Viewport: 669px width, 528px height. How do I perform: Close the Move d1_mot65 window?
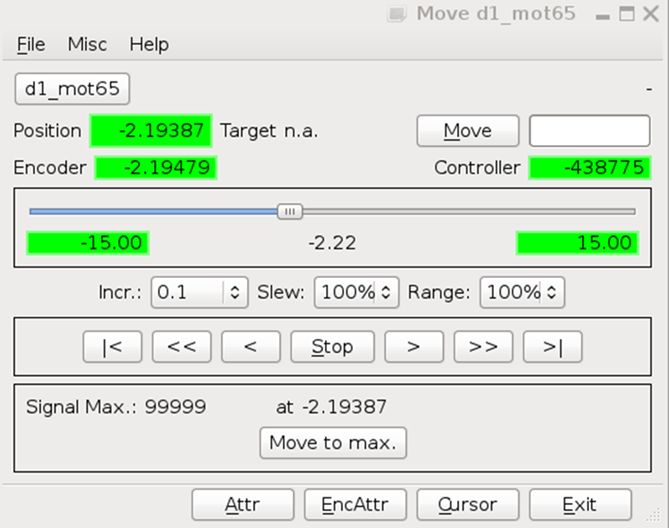point(651,14)
